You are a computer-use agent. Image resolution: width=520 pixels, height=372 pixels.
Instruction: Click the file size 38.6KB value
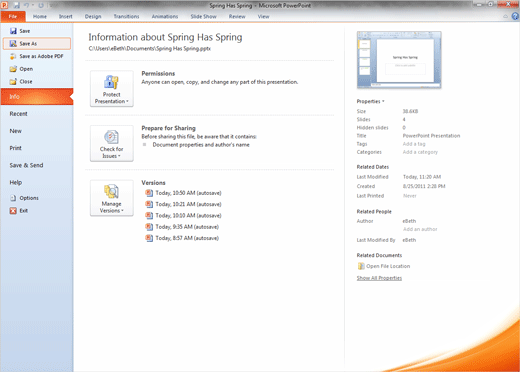point(410,111)
